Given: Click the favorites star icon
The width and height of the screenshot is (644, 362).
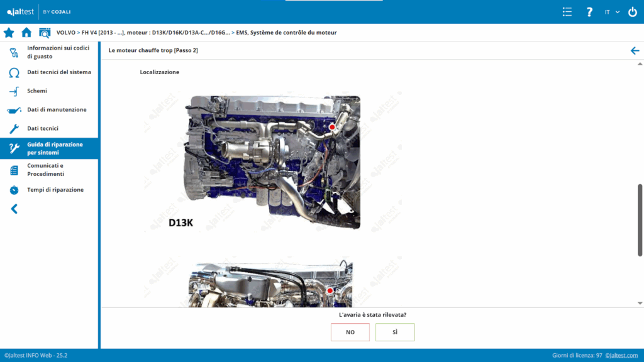Looking at the screenshot, I should pyautogui.click(x=9, y=33).
